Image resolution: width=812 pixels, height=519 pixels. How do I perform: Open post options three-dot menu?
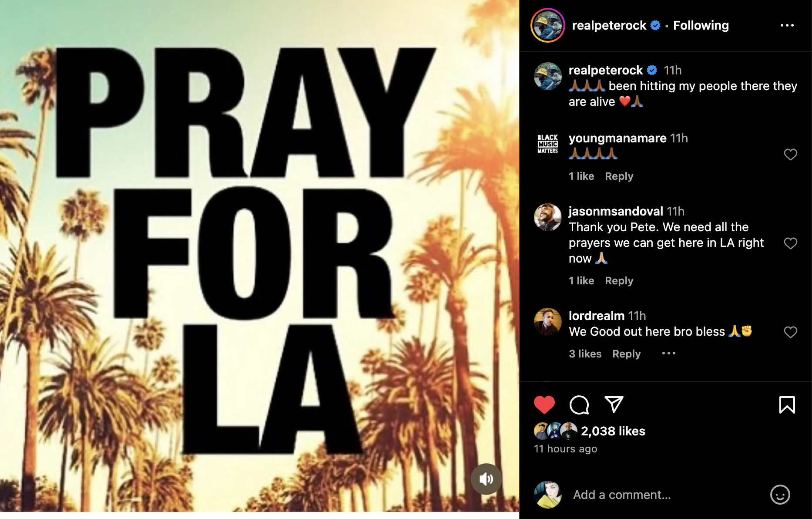pyautogui.click(x=787, y=25)
